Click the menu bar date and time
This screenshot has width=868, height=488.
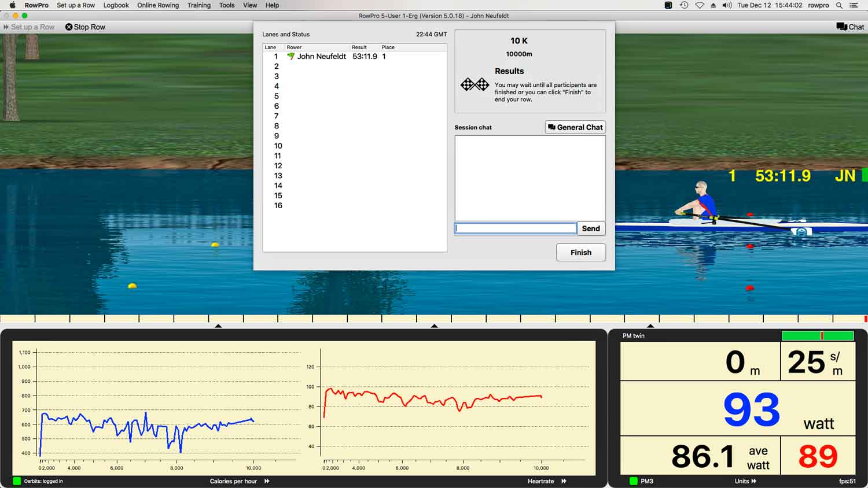(770, 5)
